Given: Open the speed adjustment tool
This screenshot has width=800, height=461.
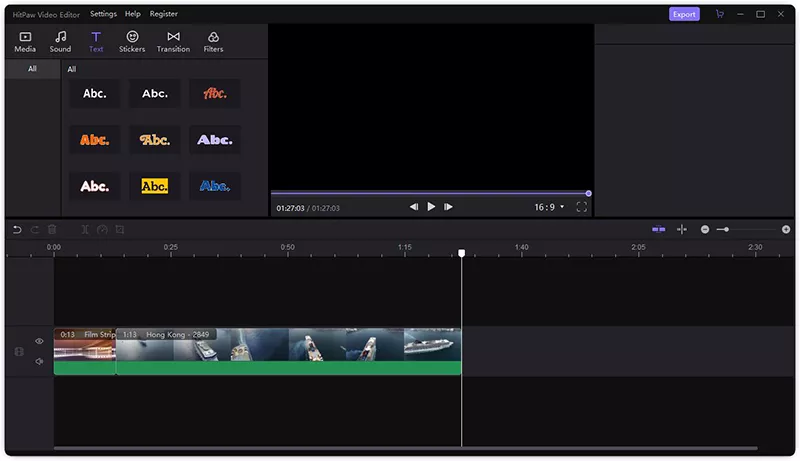Looking at the screenshot, I should pyautogui.click(x=102, y=229).
